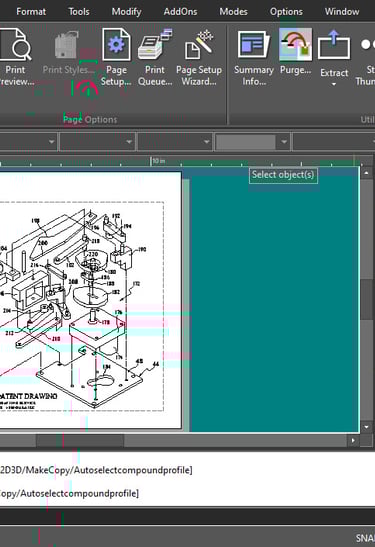This screenshot has height=547, width=375.
Task: Open the grey swatch dropdown arrow
Action: tap(284, 142)
